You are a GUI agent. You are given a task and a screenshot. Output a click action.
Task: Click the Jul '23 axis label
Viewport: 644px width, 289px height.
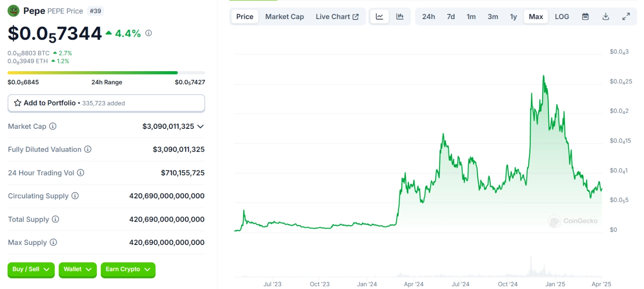click(272, 284)
